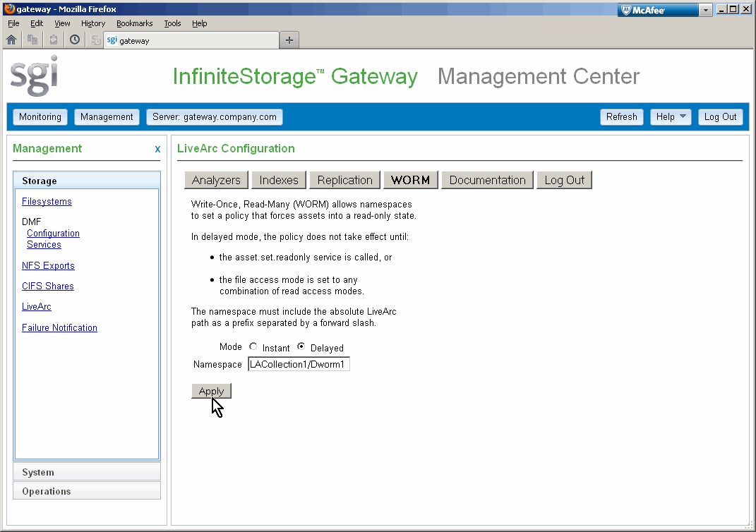Screen dimensions: 756x532
Task: Open the Failure Notification link
Action: click(59, 327)
